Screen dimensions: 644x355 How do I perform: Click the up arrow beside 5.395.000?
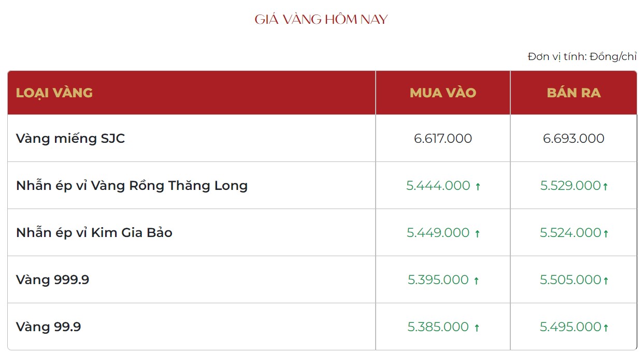click(476, 280)
